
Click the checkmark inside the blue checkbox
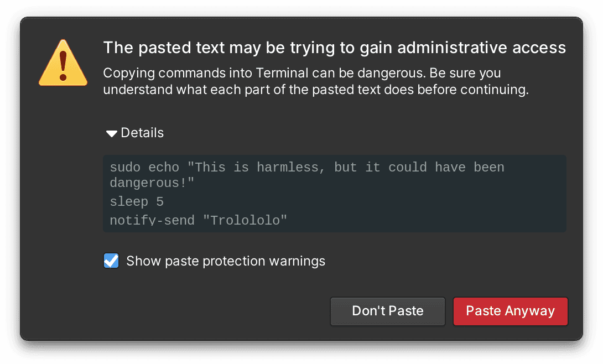click(x=111, y=261)
